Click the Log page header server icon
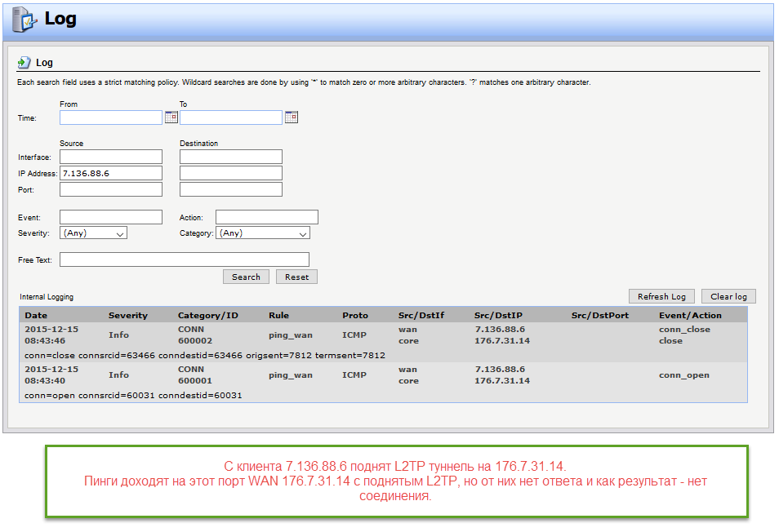Viewport: 779px width, 532px height. (24, 20)
